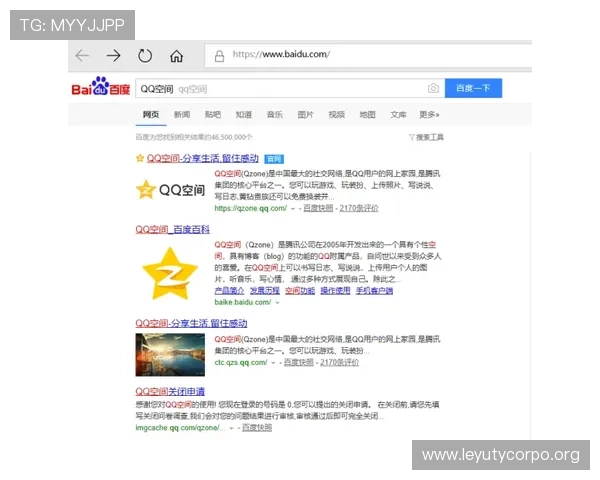Click the https://qzone.qq.com/ green URL
Screen dimensions: 600x480
pyautogui.click(x=251, y=208)
